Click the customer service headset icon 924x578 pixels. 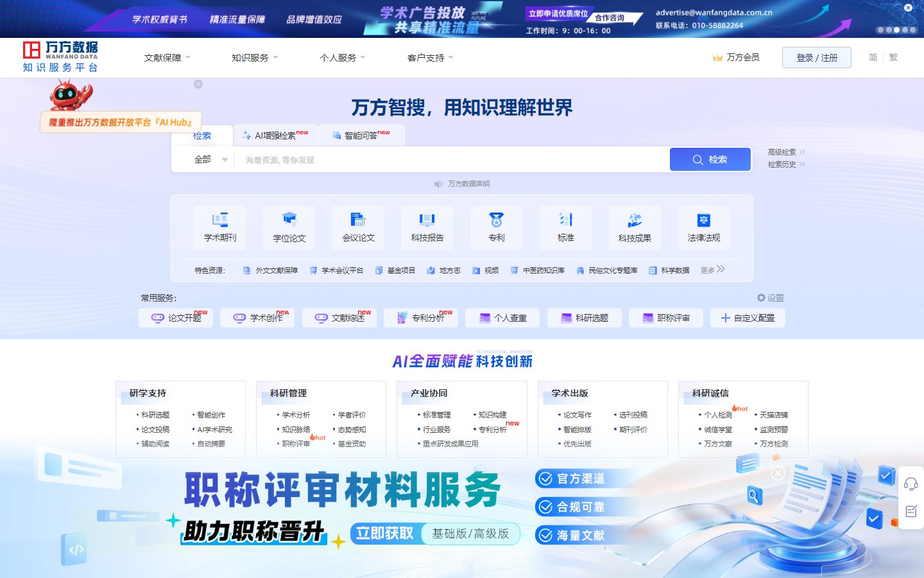click(911, 484)
